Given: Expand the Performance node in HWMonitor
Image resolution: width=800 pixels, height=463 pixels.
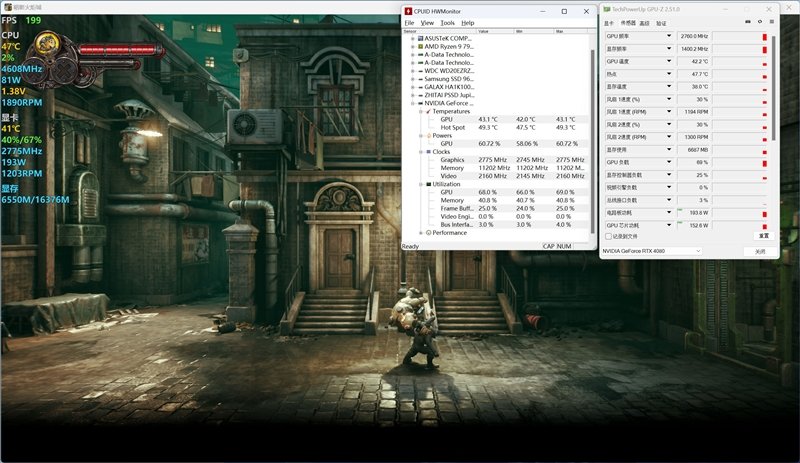Looking at the screenshot, I should (x=420, y=232).
